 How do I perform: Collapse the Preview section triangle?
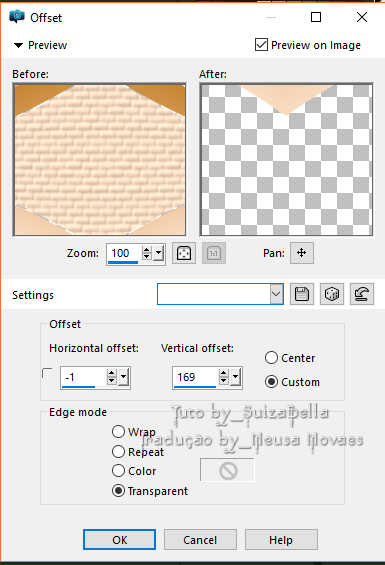coord(18,45)
